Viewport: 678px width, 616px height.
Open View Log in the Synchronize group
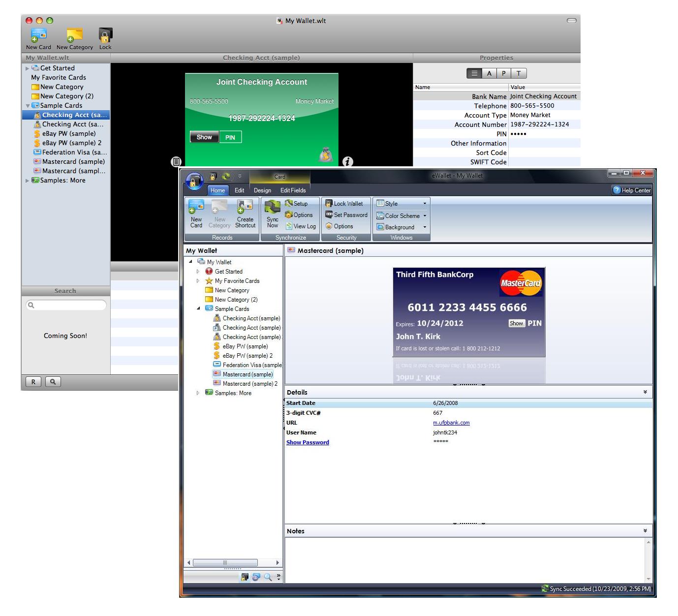click(x=301, y=226)
